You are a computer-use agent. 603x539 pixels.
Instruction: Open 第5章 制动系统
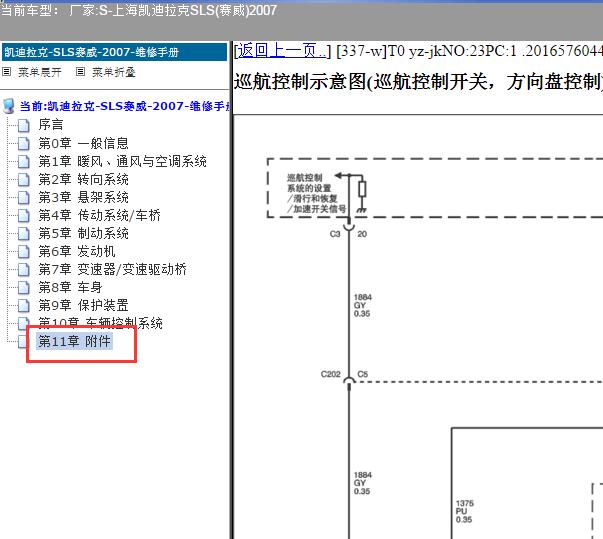(83, 233)
